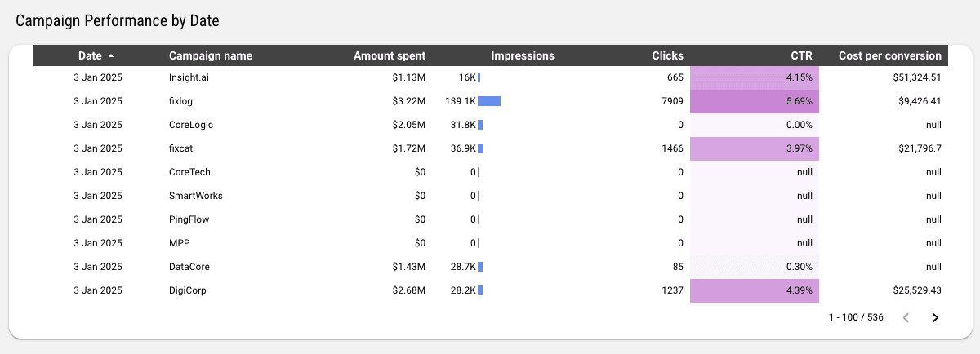Click the 36.9K impressions value
This screenshot has width=980, height=354.
point(463,149)
